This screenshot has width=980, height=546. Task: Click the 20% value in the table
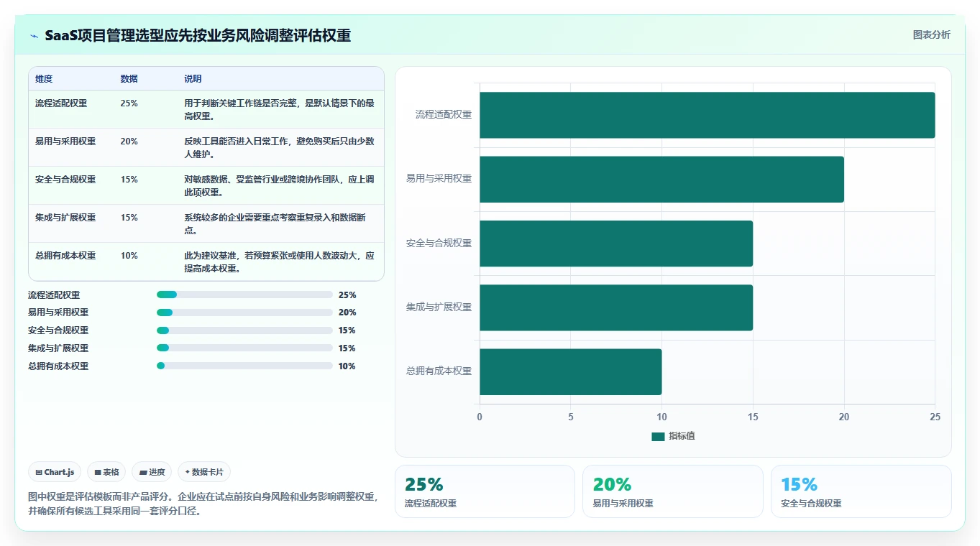pos(129,142)
